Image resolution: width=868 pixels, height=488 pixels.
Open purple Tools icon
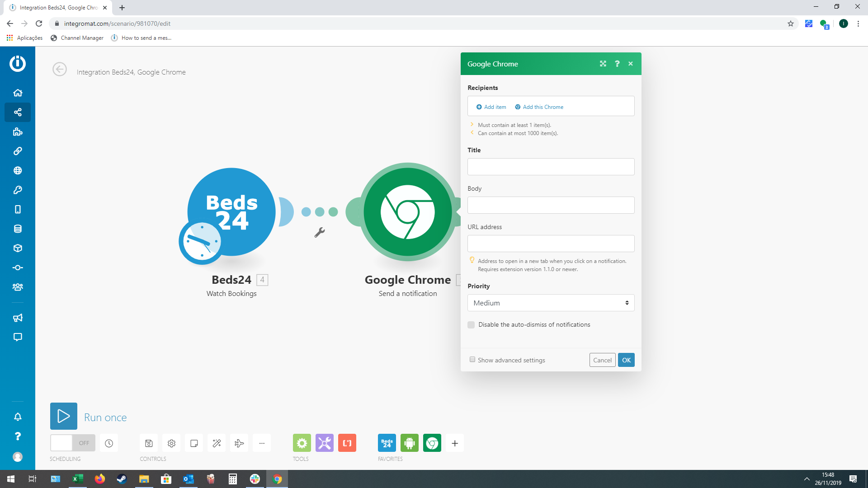tap(325, 443)
